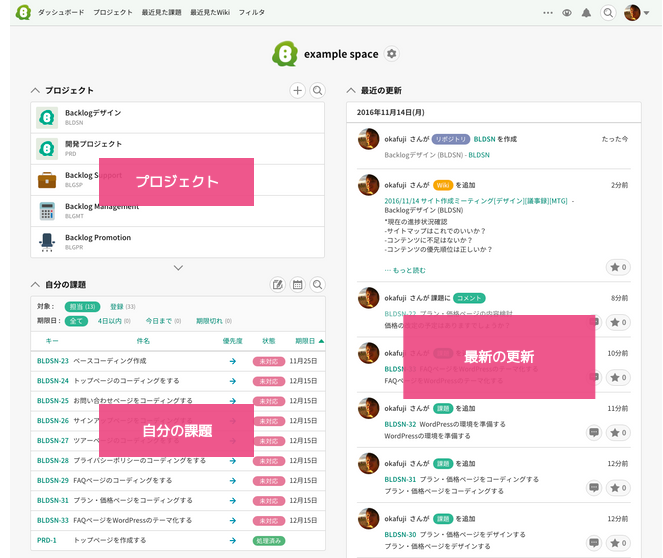Click the calculator icon of Backlog Management
Screen dimensions: 663x558
(x=47, y=211)
